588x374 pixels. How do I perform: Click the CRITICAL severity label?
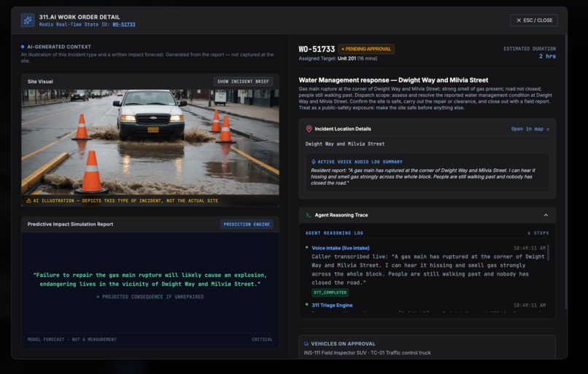coord(262,340)
